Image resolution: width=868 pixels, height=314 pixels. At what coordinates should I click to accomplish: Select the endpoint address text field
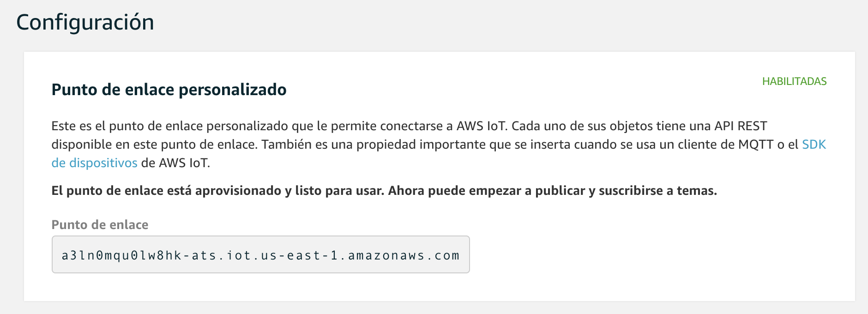click(x=261, y=254)
